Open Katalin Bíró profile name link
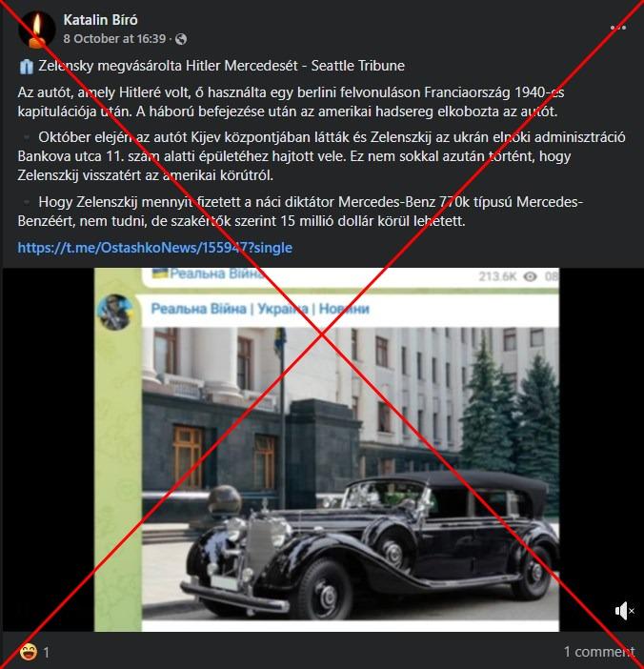This screenshot has width=644, height=669. 101,20
